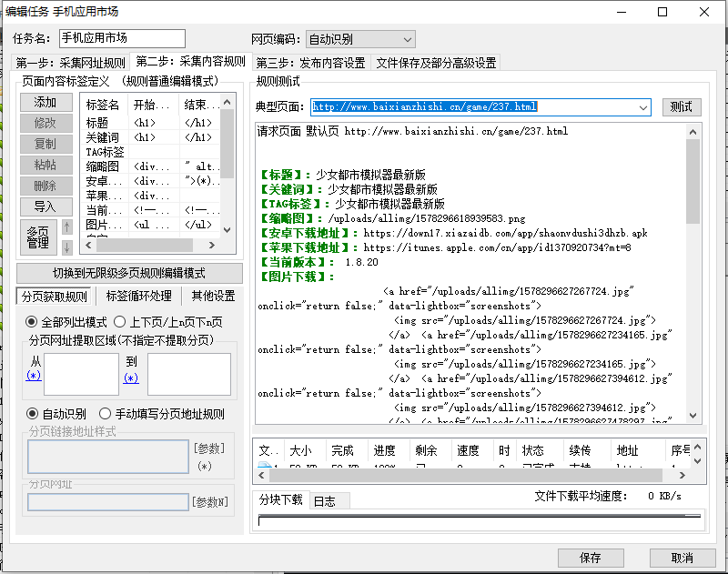Click the 到 pagination area text box
Viewport: 728px width, 574px height.
(189, 374)
